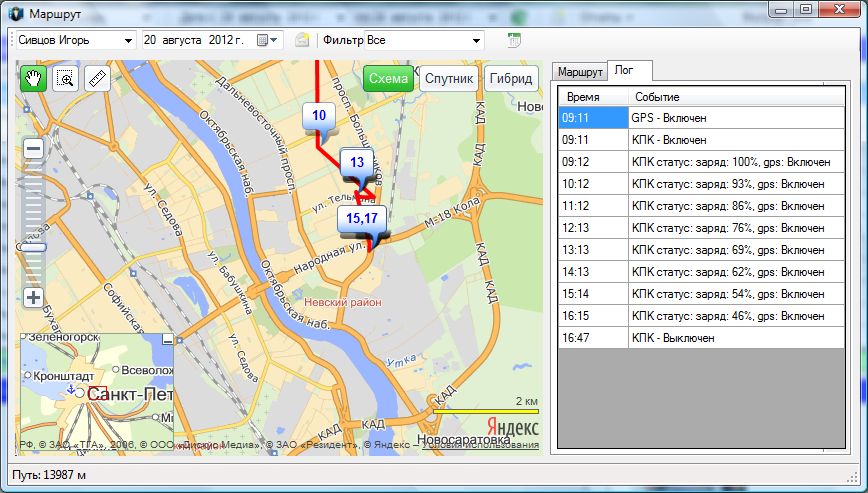
Task: Click the Путь: 13987 м status text
Action: 49,475
